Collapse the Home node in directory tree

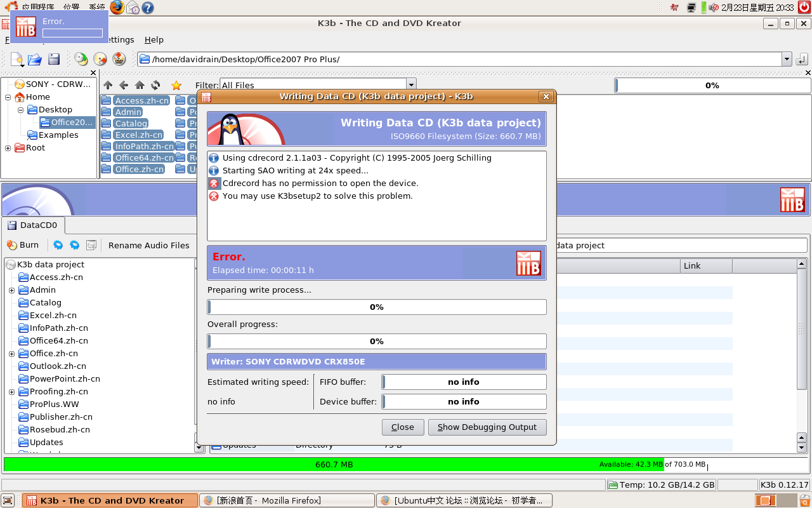(8, 97)
